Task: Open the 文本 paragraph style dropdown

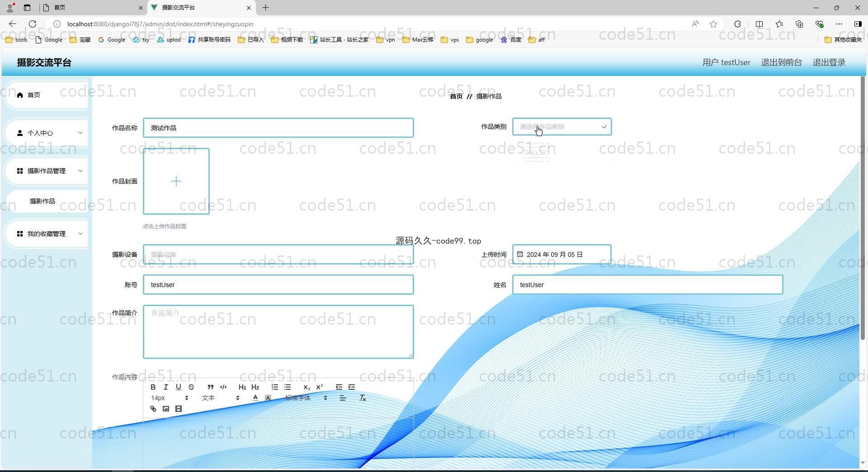Action: coord(221,398)
